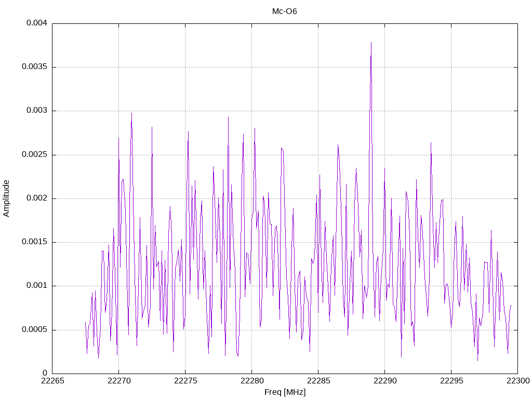This screenshot has width=532, height=399.
Task: Click the 22280 x-axis tick label
Action: point(251,381)
